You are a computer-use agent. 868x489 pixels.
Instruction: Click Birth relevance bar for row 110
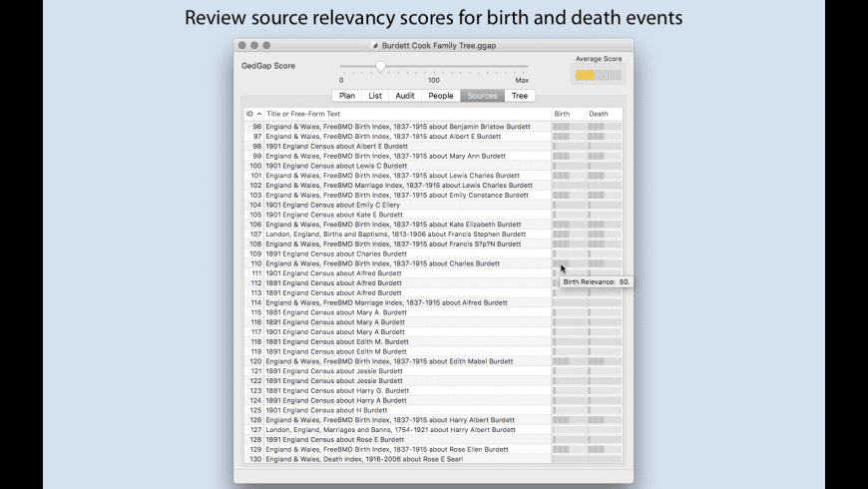coord(569,263)
